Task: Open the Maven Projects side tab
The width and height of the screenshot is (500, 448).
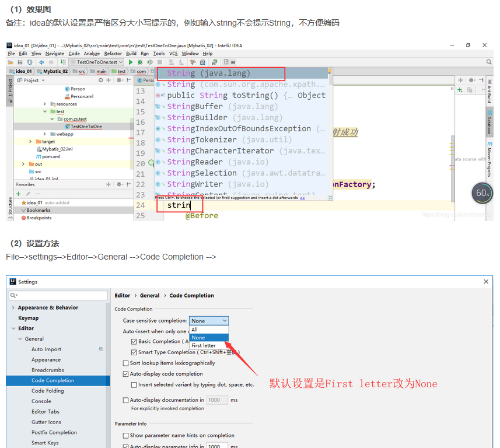Action: click(489, 159)
